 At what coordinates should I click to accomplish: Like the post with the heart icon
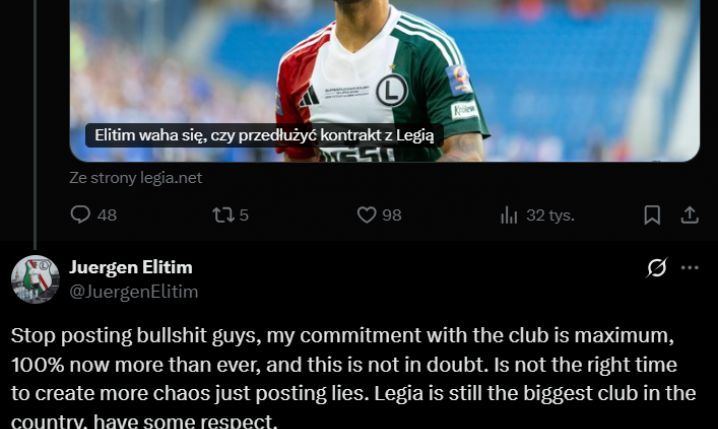(x=366, y=215)
